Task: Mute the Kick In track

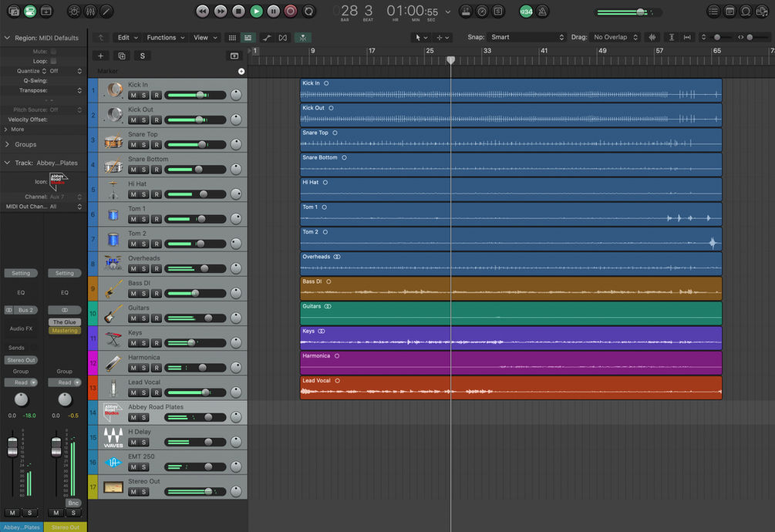Action: click(133, 96)
